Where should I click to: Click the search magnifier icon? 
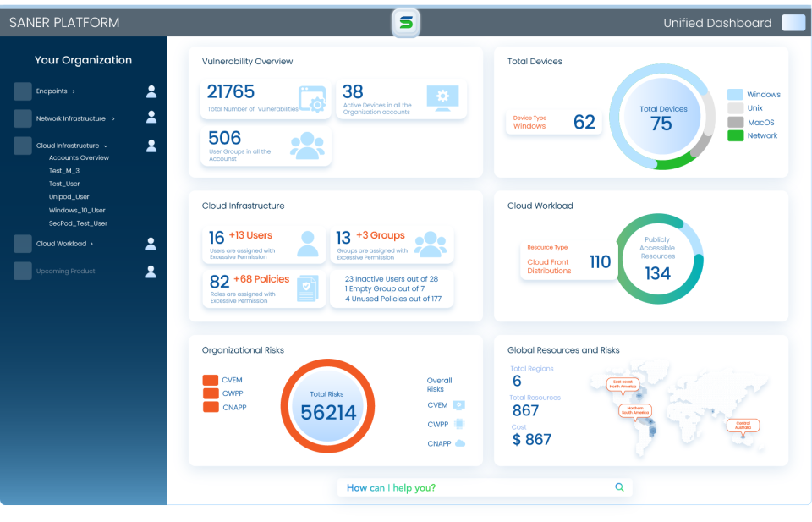pyautogui.click(x=619, y=487)
